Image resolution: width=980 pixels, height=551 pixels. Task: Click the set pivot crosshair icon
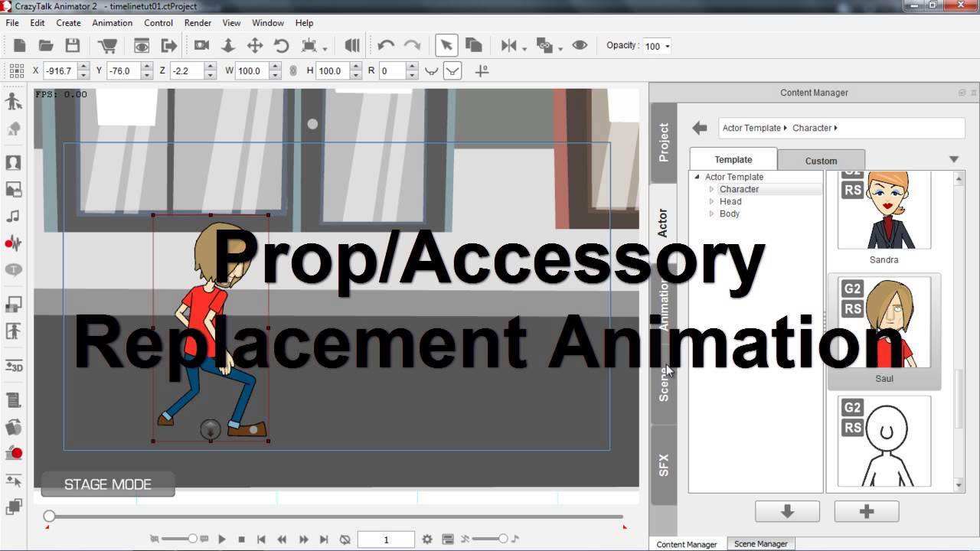482,70
